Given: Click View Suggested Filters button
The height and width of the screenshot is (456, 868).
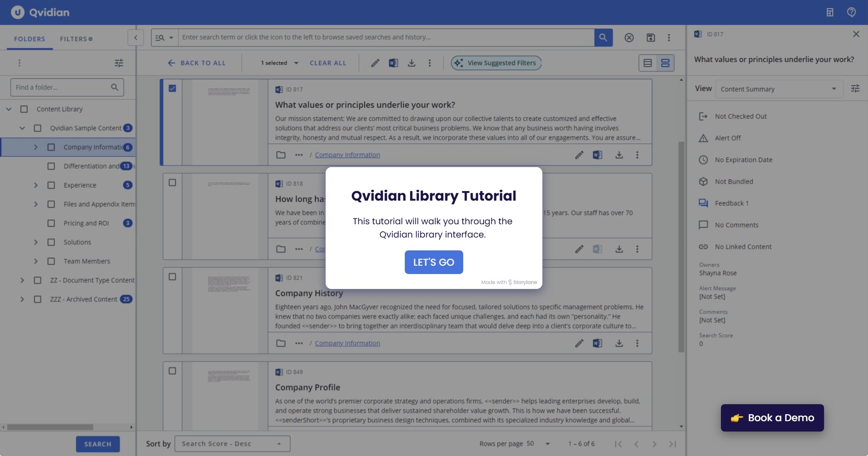Looking at the screenshot, I should coord(496,63).
